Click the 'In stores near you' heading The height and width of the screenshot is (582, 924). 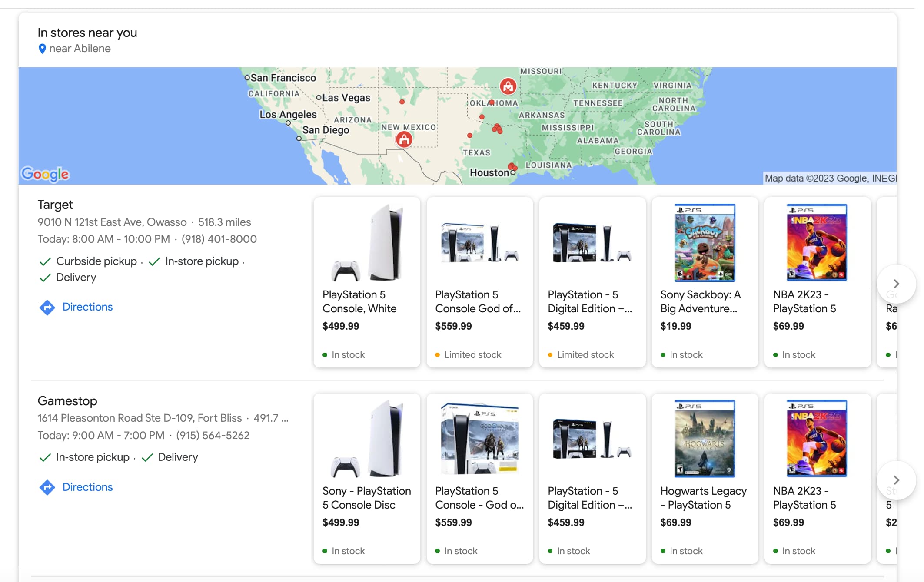tap(87, 33)
